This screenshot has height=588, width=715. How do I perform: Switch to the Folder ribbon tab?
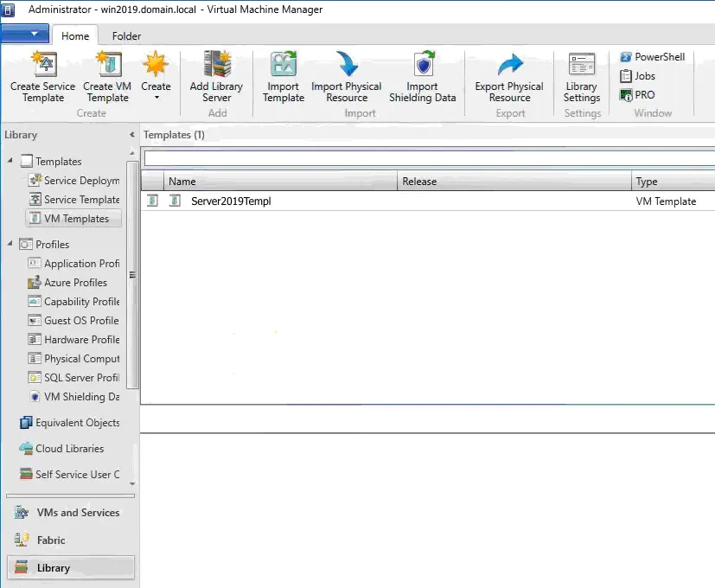pyautogui.click(x=126, y=35)
